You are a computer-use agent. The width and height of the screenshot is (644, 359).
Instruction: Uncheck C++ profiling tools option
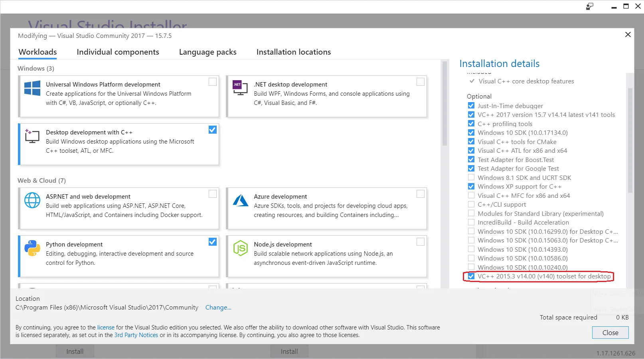pos(471,124)
